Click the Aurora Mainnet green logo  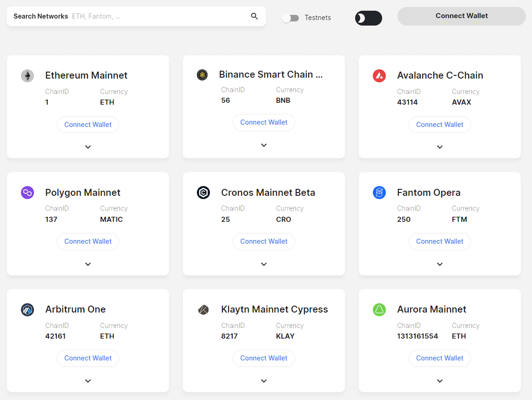coord(379,310)
